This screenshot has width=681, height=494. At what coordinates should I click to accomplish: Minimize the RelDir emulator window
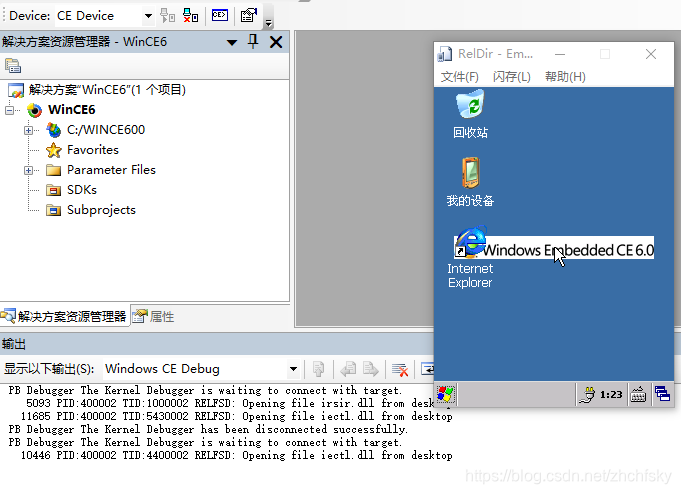560,54
